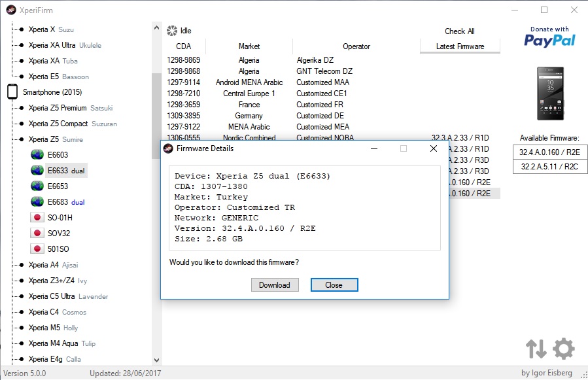Select Xperia Z5 Sumire
The width and height of the screenshot is (588, 380).
pyautogui.click(x=56, y=139)
